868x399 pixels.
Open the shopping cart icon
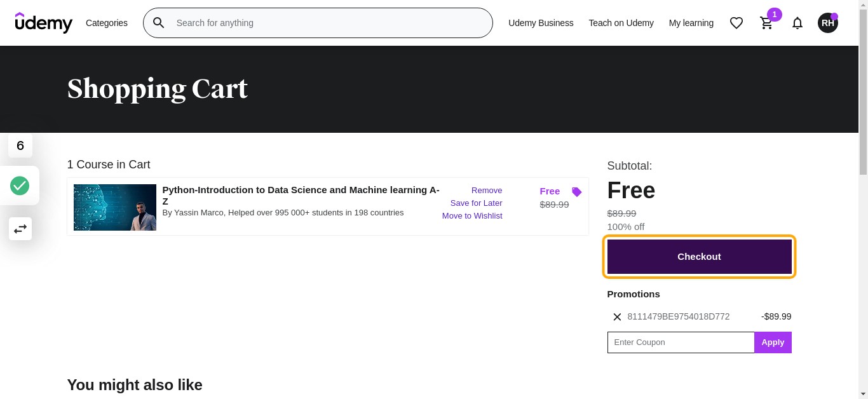coord(767,23)
